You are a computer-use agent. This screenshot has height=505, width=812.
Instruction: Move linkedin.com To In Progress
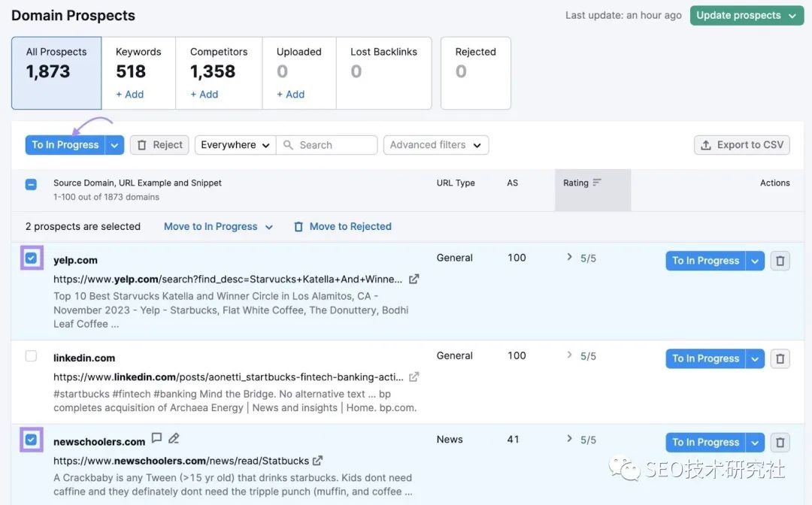coord(705,358)
